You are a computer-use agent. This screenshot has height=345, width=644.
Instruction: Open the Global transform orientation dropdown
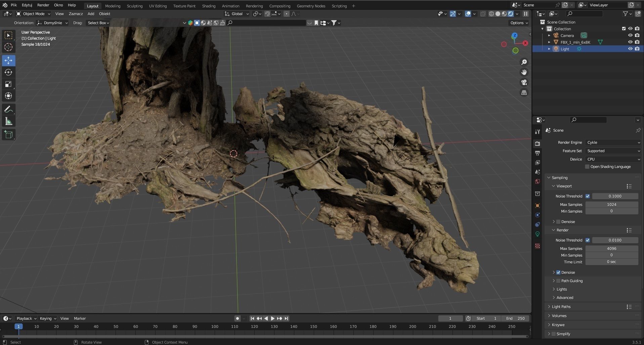pos(237,14)
